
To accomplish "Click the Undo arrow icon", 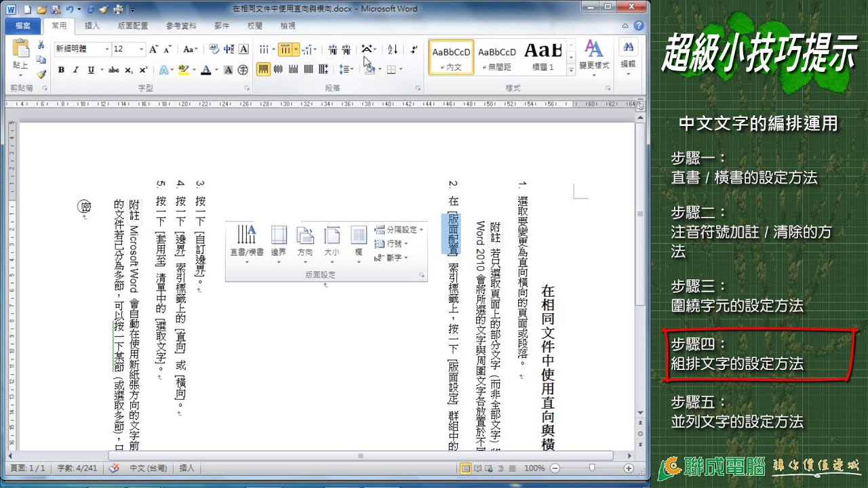I will click(69, 9).
